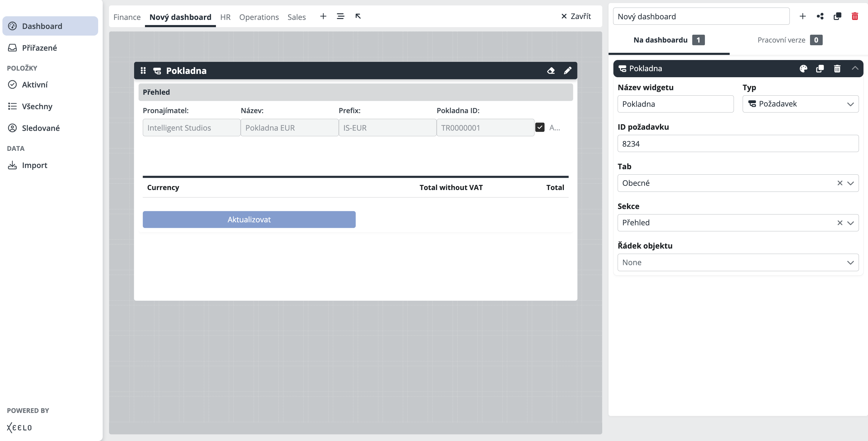Switch to the Operations dashboard tab
The height and width of the screenshot is (441, 868).
click(x=259, y=17)
